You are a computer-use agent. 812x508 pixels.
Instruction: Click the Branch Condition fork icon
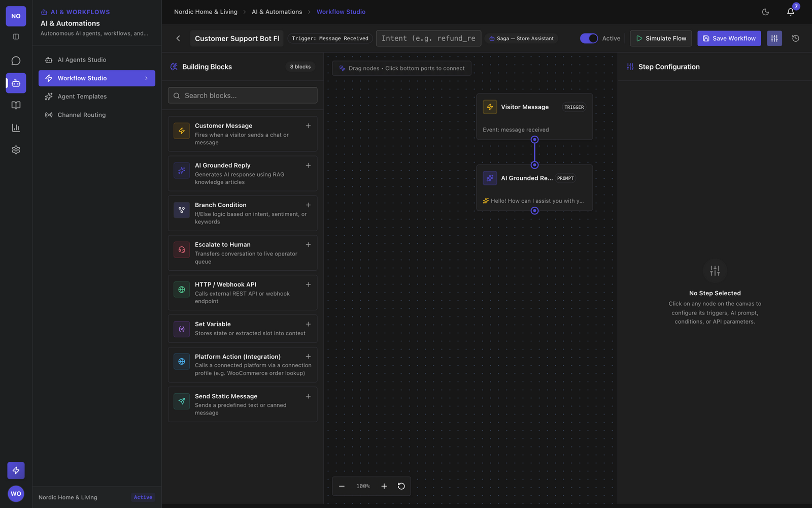182,210
